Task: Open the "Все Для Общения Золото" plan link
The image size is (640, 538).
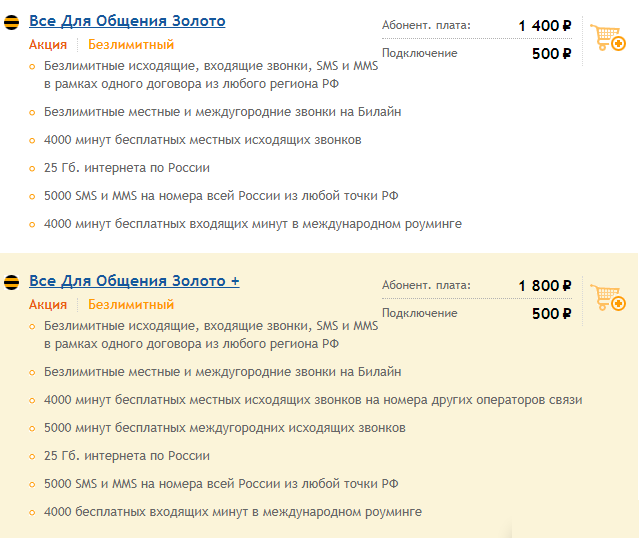Action: (127, 21)
